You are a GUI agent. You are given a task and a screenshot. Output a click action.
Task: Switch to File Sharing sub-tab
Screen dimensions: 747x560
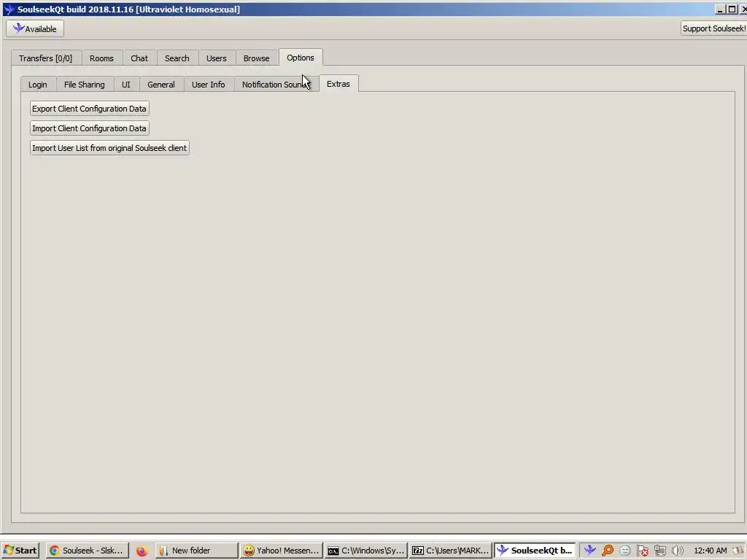pos(85,85)
